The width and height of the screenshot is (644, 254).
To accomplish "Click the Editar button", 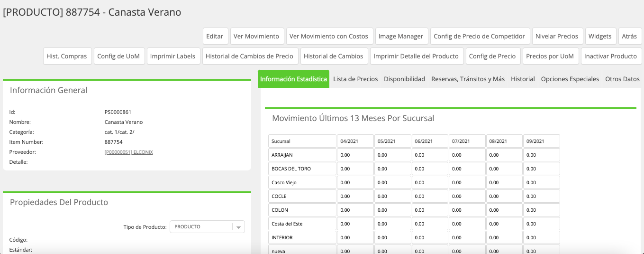I will coord(215,36).
